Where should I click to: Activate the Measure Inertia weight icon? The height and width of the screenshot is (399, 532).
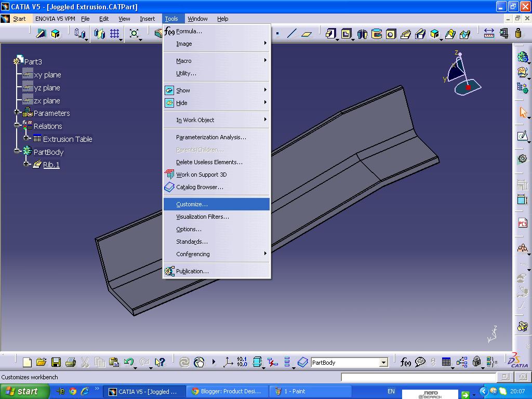pyautogui.click(x=517, y=33)
